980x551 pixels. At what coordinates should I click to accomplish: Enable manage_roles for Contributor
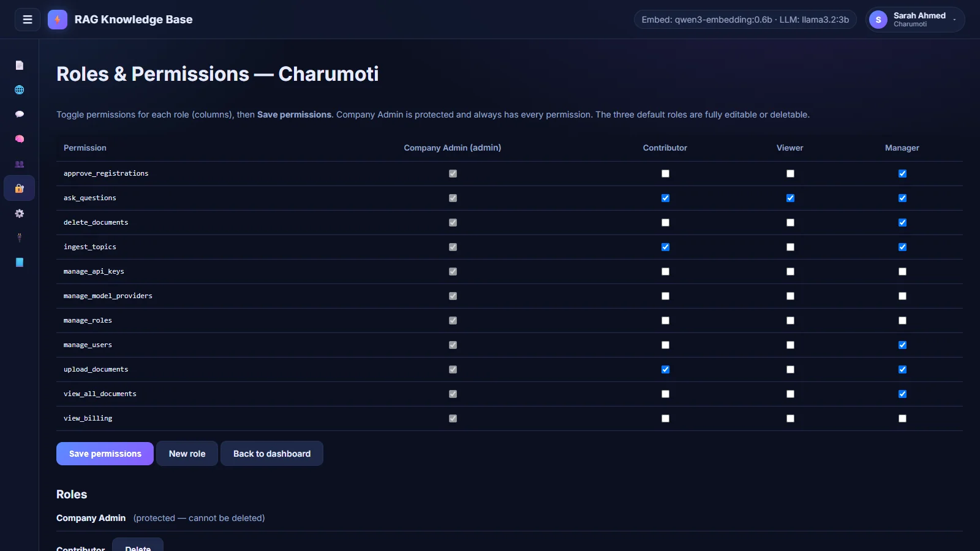[x=665, y=320]
